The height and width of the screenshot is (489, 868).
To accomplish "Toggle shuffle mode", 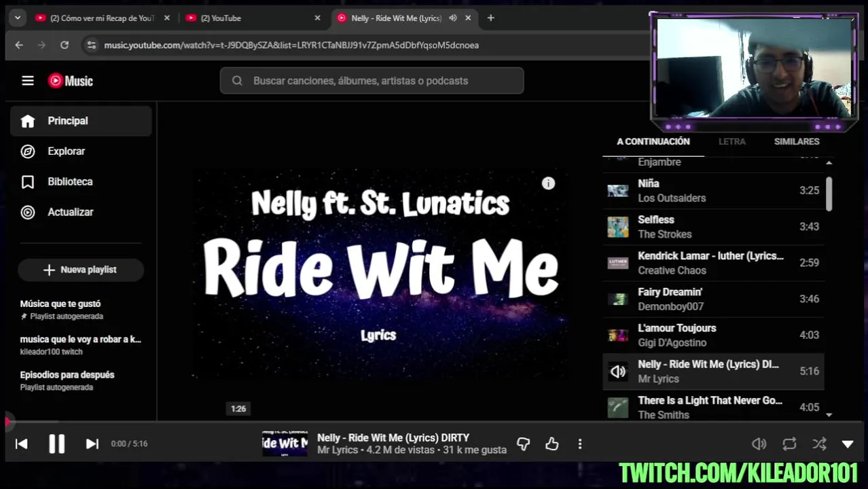I will [x=819, y=443].
